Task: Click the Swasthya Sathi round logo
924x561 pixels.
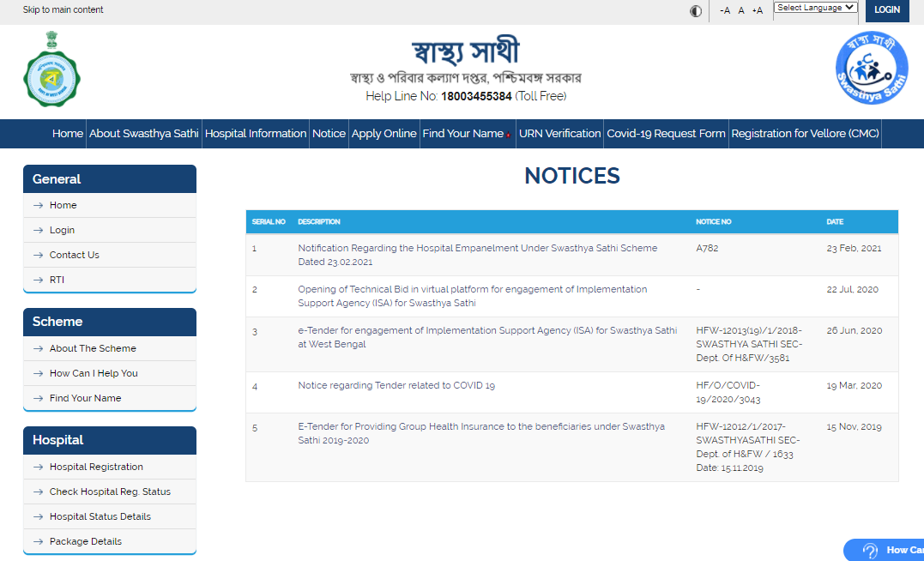Action: pos(872,68)
